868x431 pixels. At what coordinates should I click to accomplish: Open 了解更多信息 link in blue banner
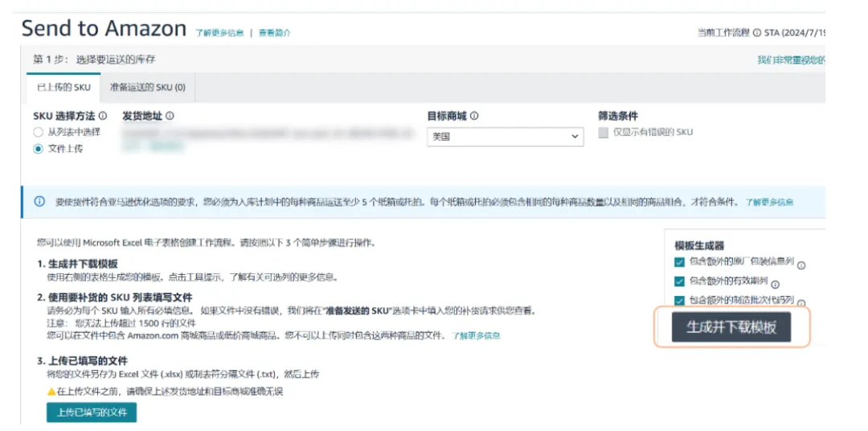(769, 202)
